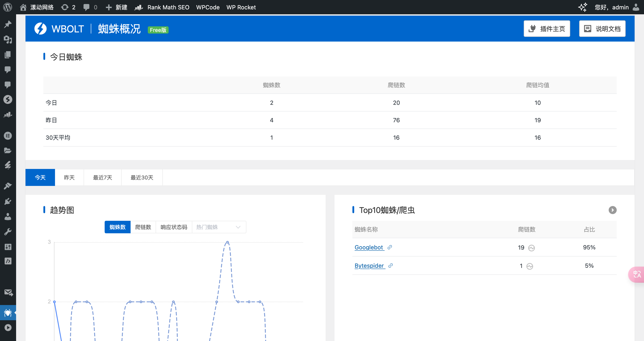The height and width of the screenshot is (341, 644).
Task: Click the link icon next to Bytespider
Action: click(390, 265)
